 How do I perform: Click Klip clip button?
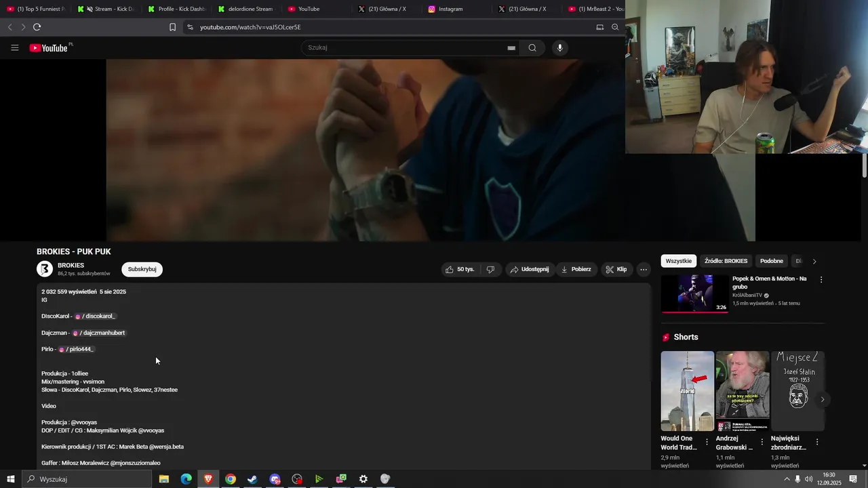pyautogui.click(x=616, y=269)
